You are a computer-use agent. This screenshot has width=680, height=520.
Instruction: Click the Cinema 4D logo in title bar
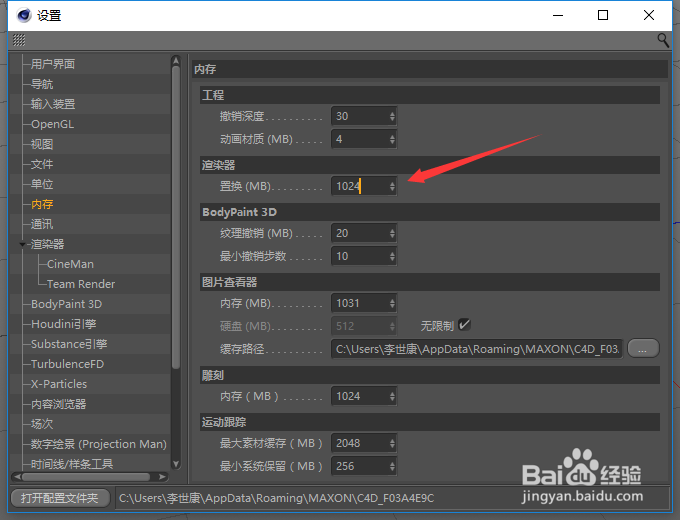(x=24, y=15)
